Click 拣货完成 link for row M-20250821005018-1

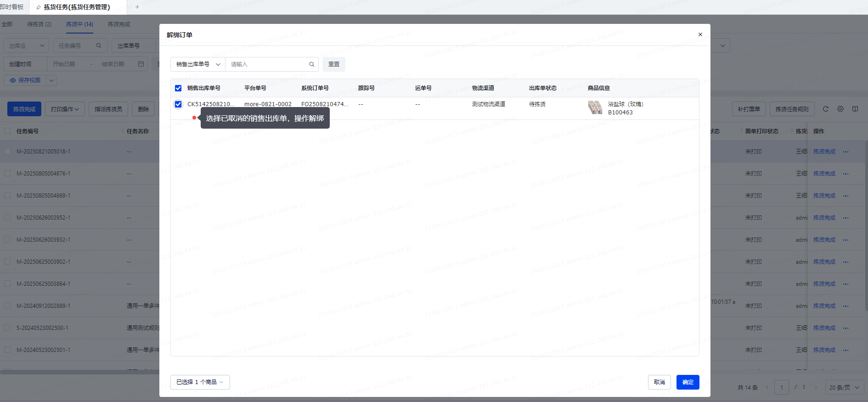(824, 152)
